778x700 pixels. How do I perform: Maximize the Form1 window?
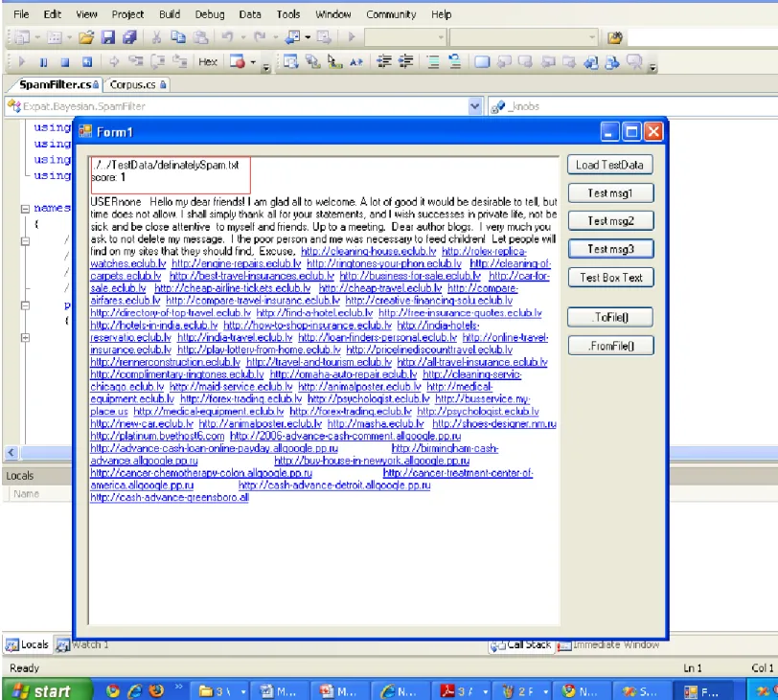click(x=631, y=132)
